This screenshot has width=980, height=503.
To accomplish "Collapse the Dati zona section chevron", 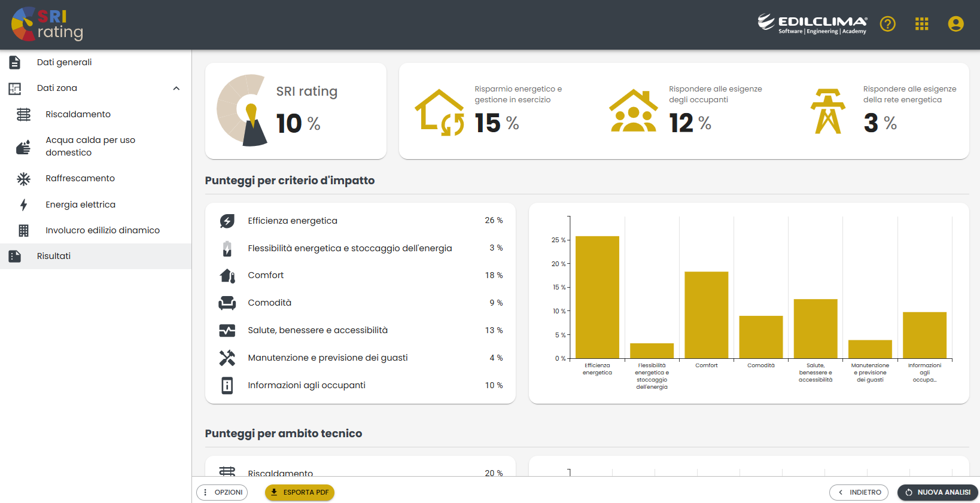I will 176,88.
